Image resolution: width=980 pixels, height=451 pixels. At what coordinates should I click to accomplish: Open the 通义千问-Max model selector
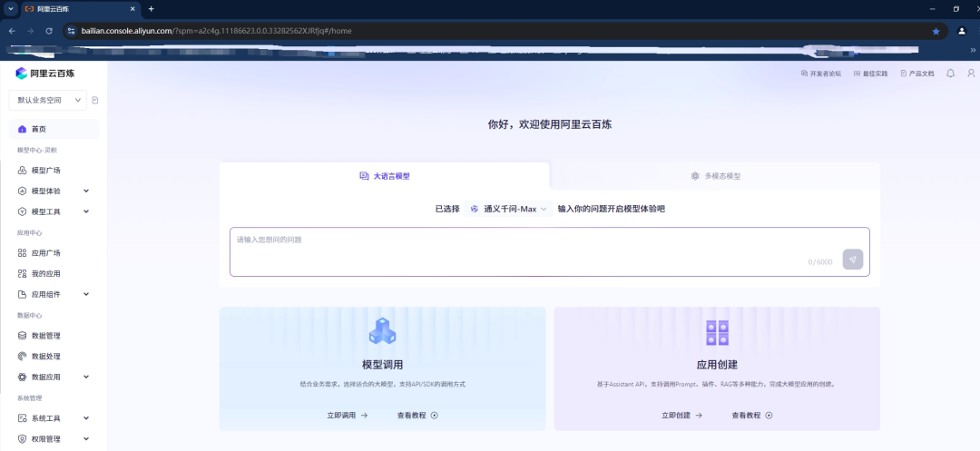509,210
